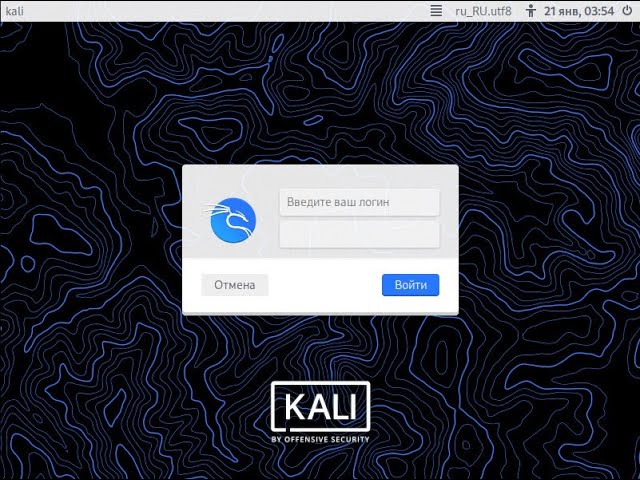
Task: Click the Войти login button
Action: click(411, 285)
